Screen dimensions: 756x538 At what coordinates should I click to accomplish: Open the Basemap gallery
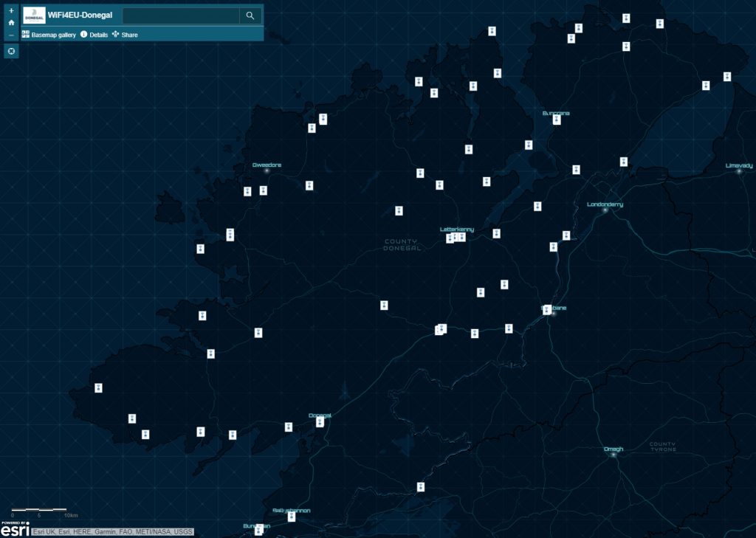(49, 35)
